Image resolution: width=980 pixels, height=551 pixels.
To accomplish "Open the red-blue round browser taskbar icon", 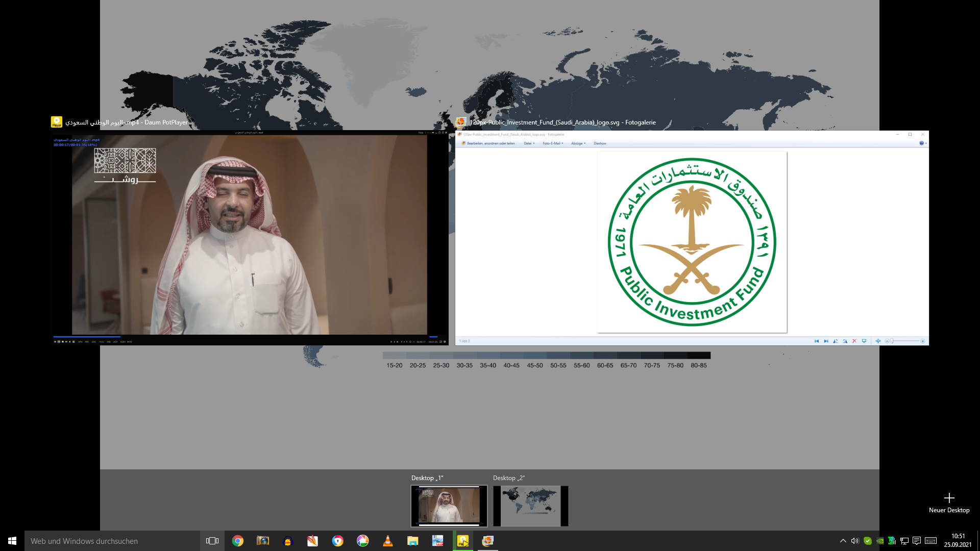I will tap(338, 541).
